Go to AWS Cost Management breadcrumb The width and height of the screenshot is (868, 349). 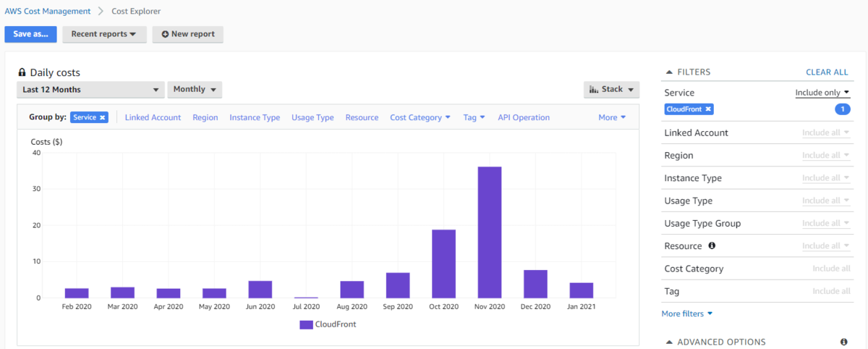point(48,12)
